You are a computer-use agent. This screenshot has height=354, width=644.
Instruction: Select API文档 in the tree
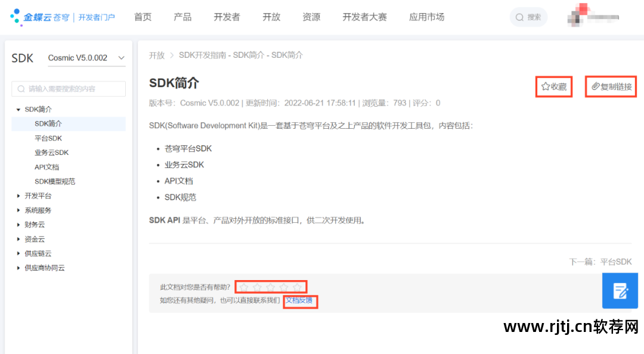[x=47, y=167]
